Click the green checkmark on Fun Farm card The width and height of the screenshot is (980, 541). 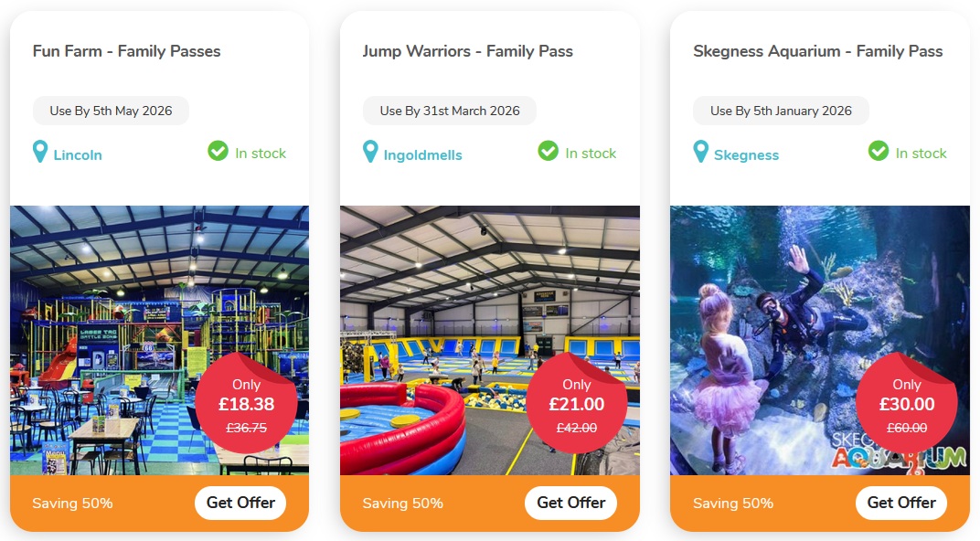coord(218,151)
